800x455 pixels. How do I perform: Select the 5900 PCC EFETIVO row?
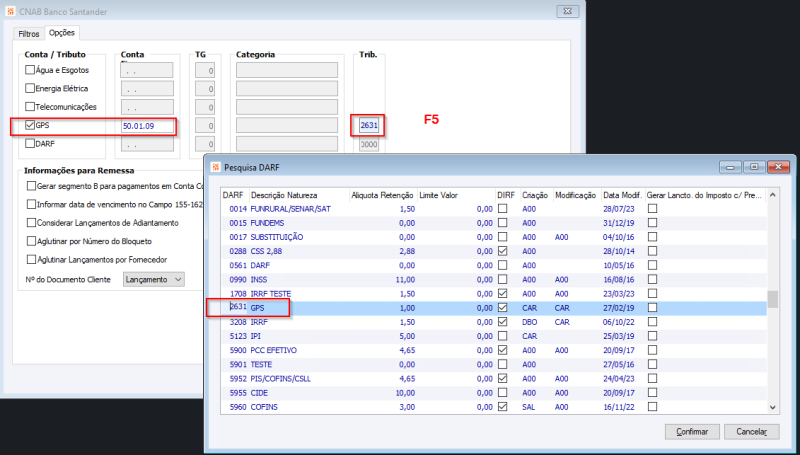coord(493,350)
